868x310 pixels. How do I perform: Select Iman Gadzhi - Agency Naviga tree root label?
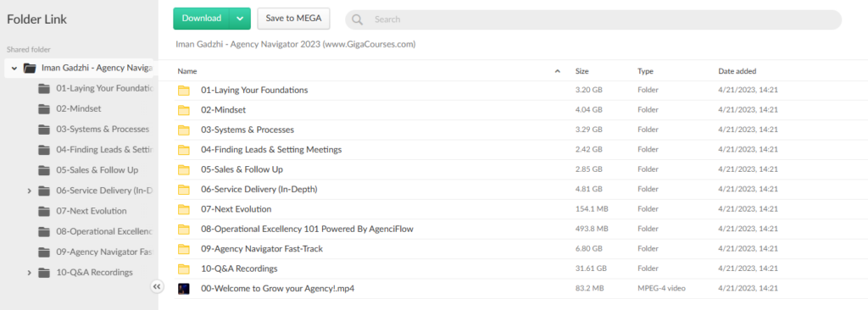(97, 68)
